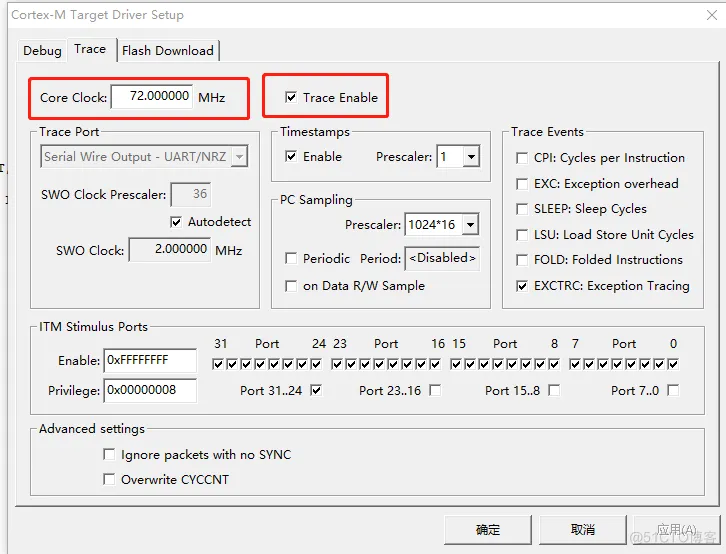Close the Cortex-M Target Driver Setup dialog
726x554 pixels.
712,15
